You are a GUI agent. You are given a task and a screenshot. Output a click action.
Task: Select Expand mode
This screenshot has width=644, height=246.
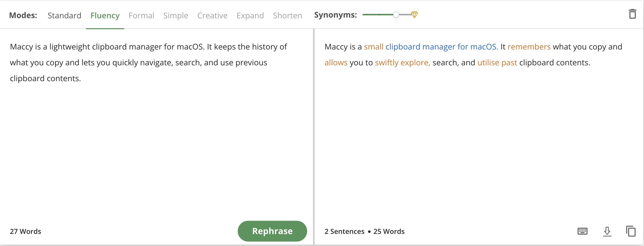(x=250, y=16)
